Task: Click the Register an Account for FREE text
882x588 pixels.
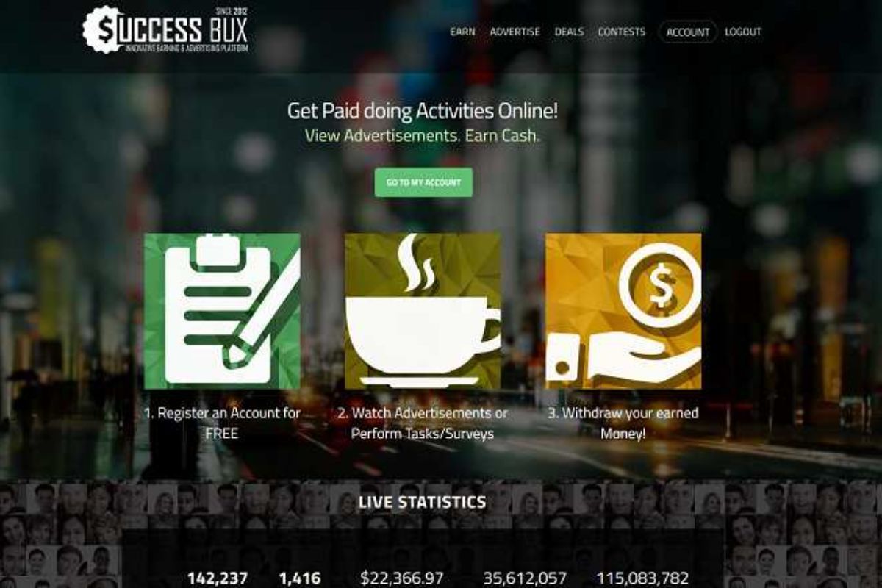Action: tap(222, 423)
